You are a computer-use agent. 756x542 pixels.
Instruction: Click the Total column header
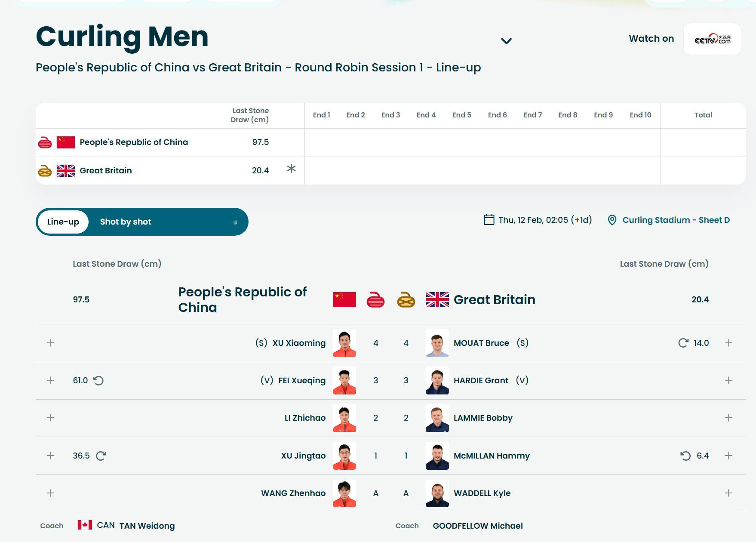tap(703, 115)
